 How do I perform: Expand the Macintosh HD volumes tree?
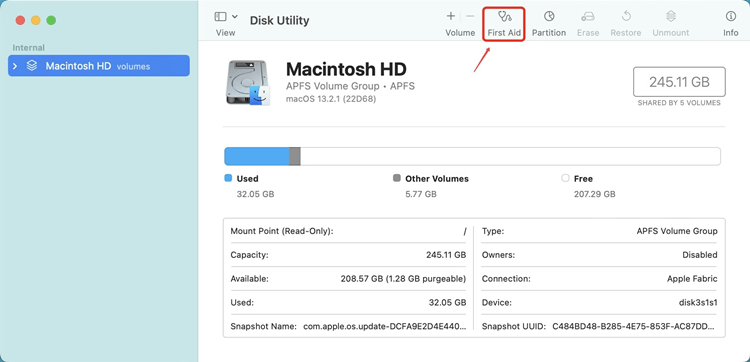tap(15, 66)
